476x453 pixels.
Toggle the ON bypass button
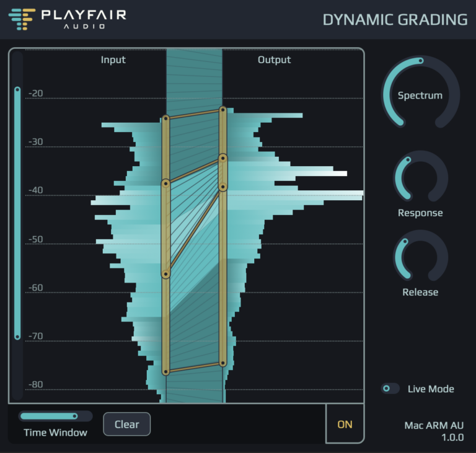pos(345,424)
